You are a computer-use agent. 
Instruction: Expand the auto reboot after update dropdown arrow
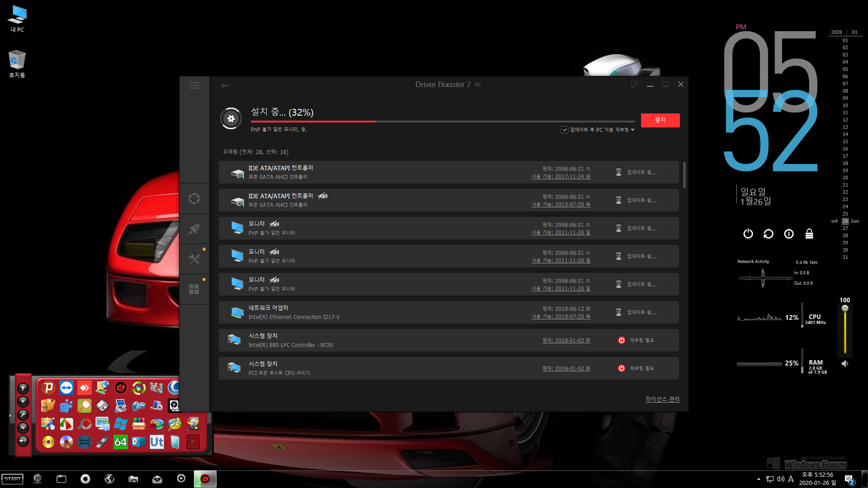[x=632, y=130]
